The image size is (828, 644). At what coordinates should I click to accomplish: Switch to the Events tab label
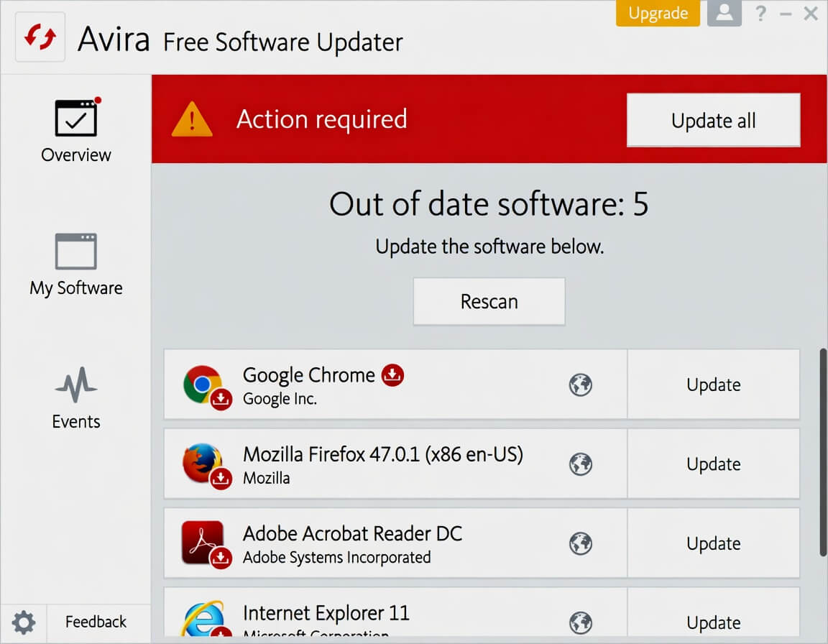[x=76, y=421]
